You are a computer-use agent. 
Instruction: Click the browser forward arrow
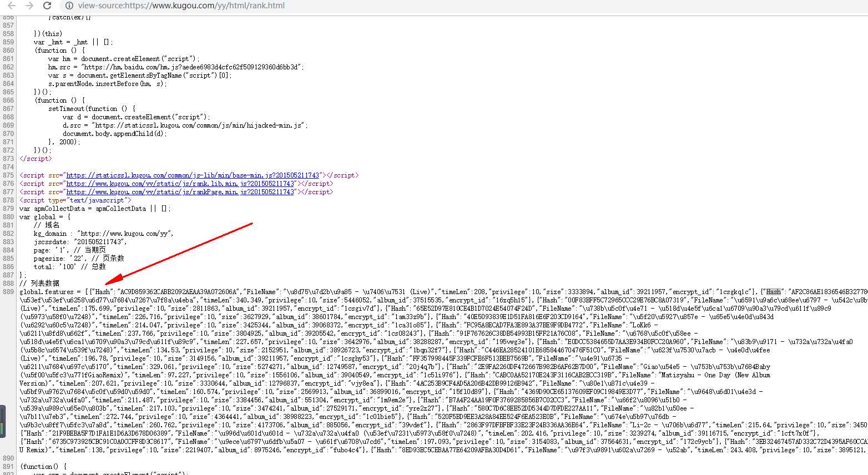coord(29,6)
